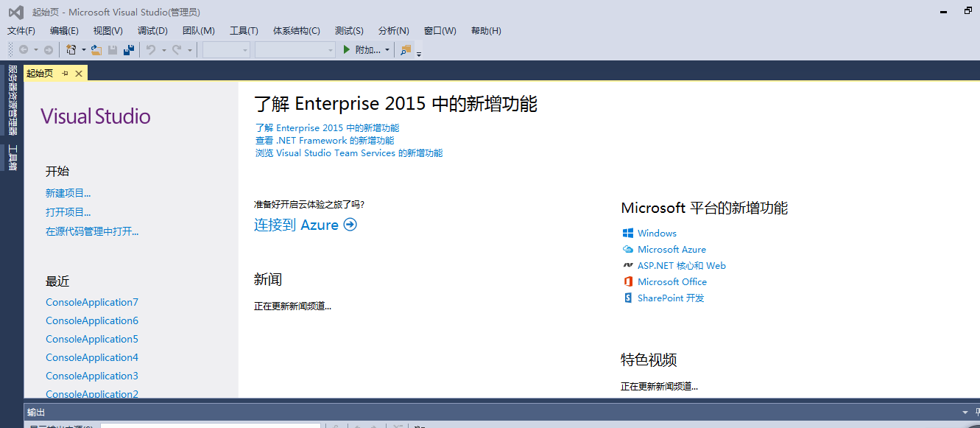Image resolution: width=980 pixels, height=428 pixels.
Task: Click the New Project toolbar icon
Action: point(71,50)
